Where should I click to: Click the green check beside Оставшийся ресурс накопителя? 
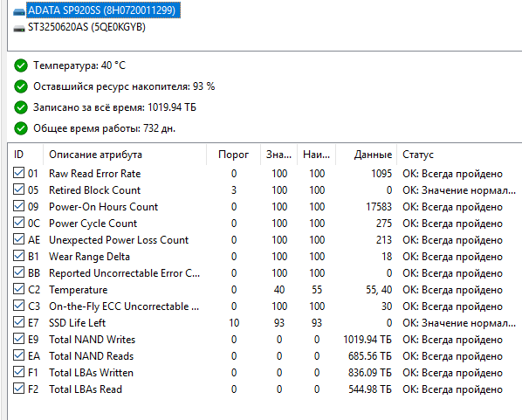tap(21, 86)
